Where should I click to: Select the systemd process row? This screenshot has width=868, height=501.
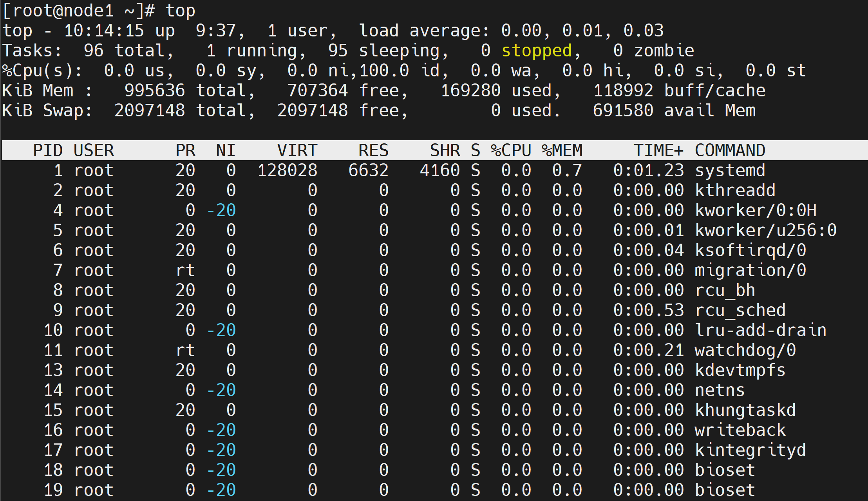[730, 170]
